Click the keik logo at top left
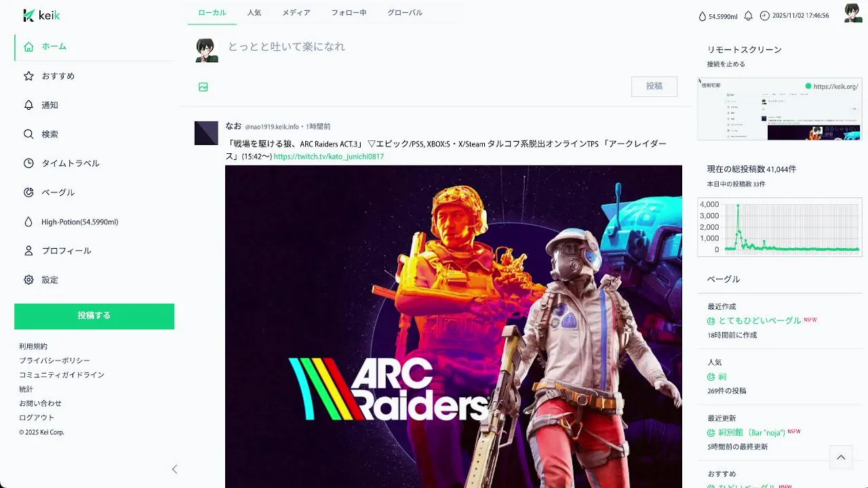The width and height of the screenshot is (868, 488). click(x=41, y=16)
